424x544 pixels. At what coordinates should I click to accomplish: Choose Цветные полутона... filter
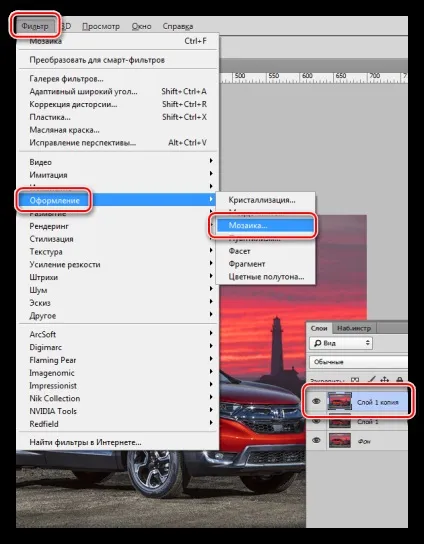(266, 277)
